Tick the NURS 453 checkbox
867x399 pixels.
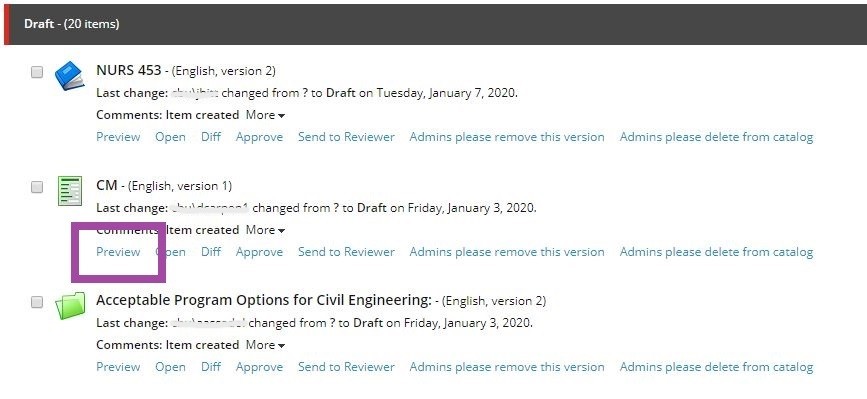click(36, 72)
